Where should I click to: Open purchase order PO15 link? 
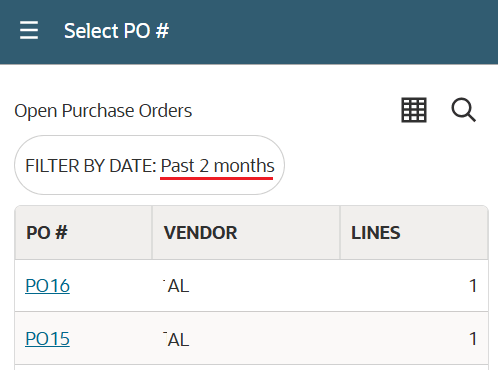click(x=47, y=339)
